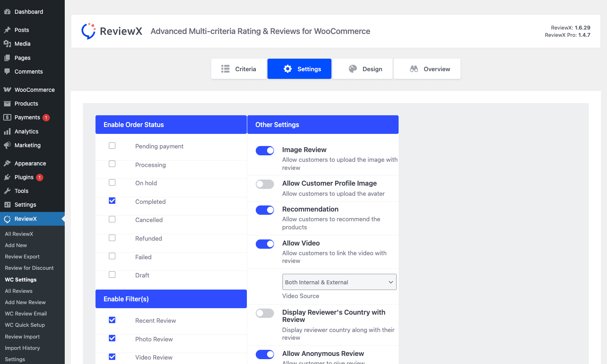This screenshot has width=607, height=364.
Task: Click the Overview binoculars icon
Action: [414, 69]
